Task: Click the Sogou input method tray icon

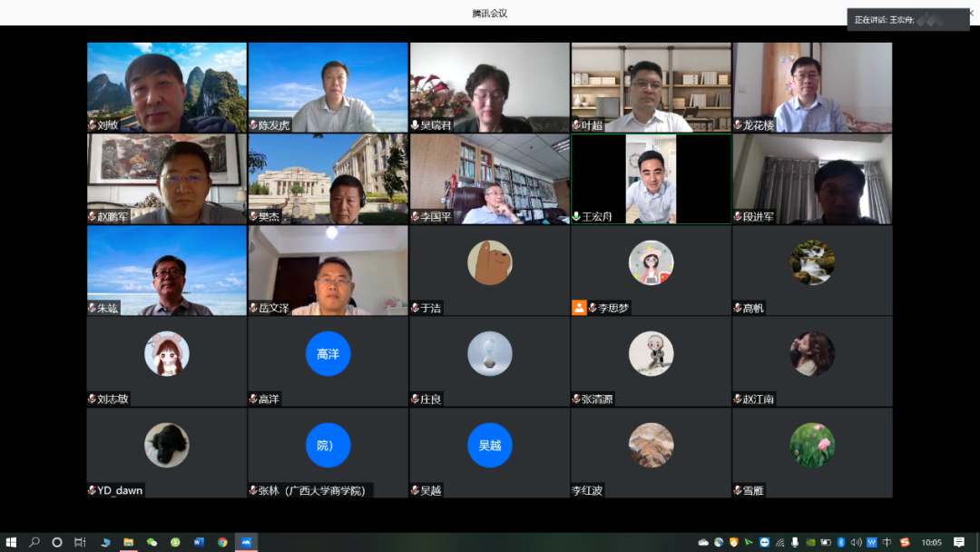Action: (x=904, y=542)
